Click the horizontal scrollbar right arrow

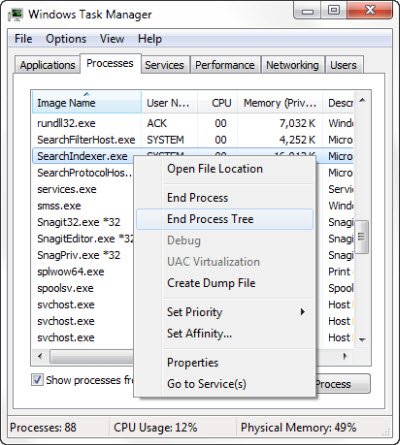(345, 356)
